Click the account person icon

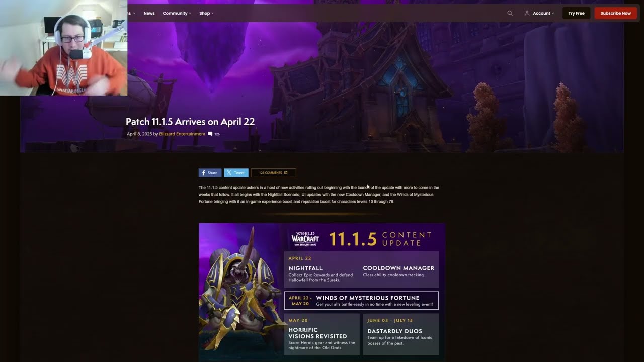[527, 13]
